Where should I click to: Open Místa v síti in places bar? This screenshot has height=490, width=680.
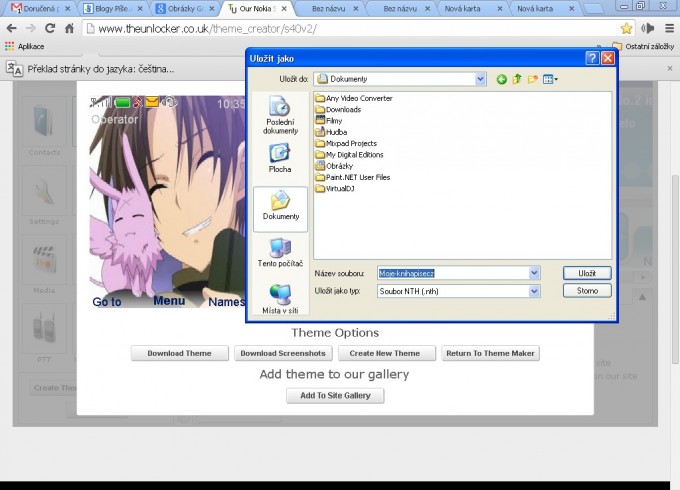[x=280, y=298]
